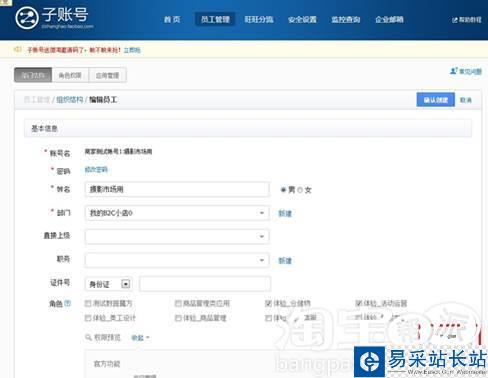This screenshot has width=488, height=378.
Task: Open 企业邮箱 in the top navigation
Action: pyautogui.click(x=389, y=19)
